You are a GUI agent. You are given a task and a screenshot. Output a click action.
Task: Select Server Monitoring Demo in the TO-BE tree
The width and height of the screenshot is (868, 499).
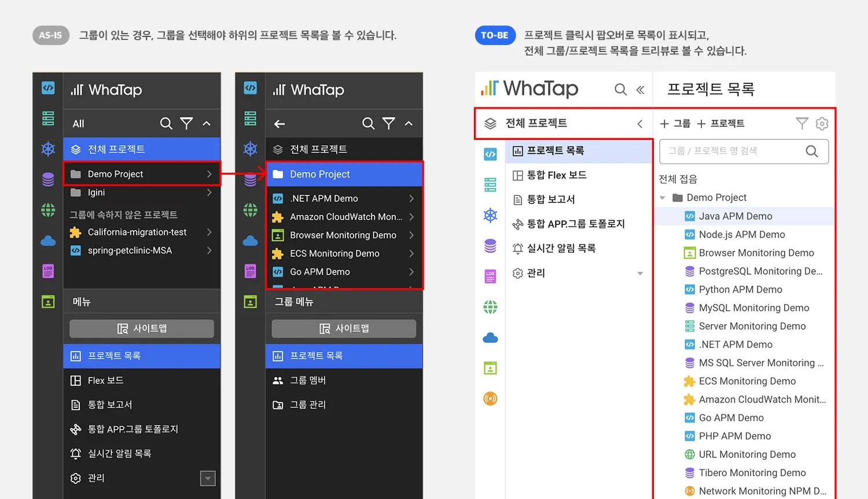744,326
